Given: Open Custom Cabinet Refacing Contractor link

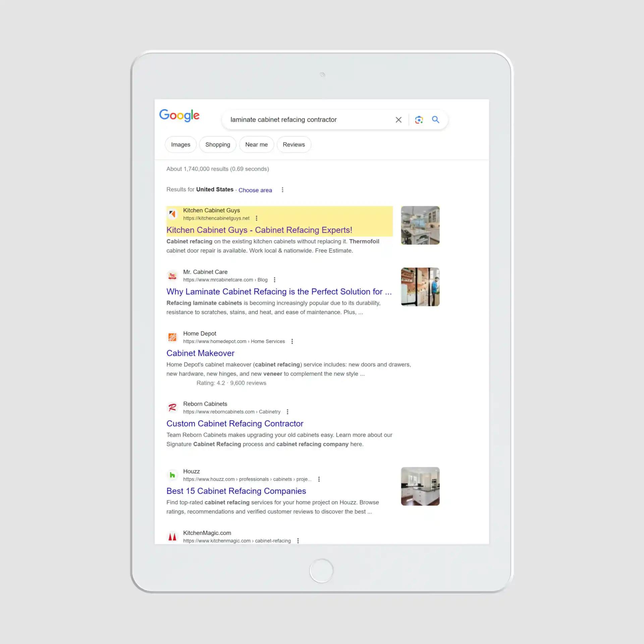Looking at the screenshot, I should (235, 424).
